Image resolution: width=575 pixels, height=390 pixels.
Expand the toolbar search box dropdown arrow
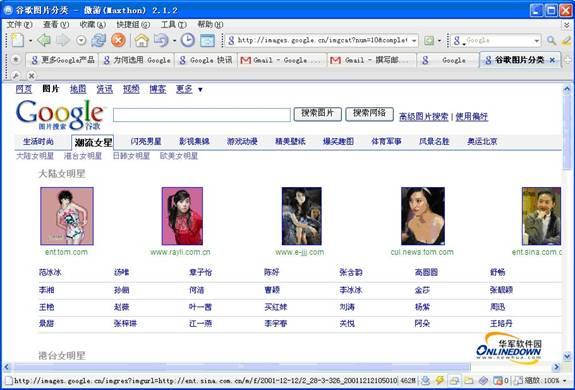click(x=536, y=40)
